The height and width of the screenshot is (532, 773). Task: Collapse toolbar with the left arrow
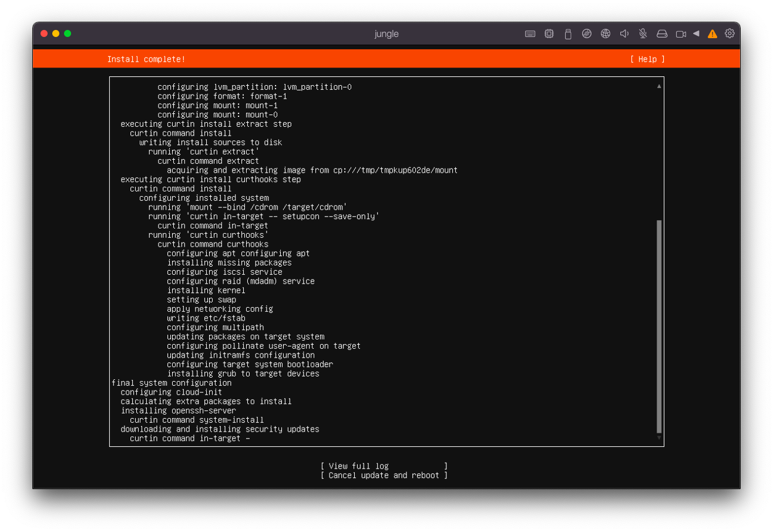[696, 33]
